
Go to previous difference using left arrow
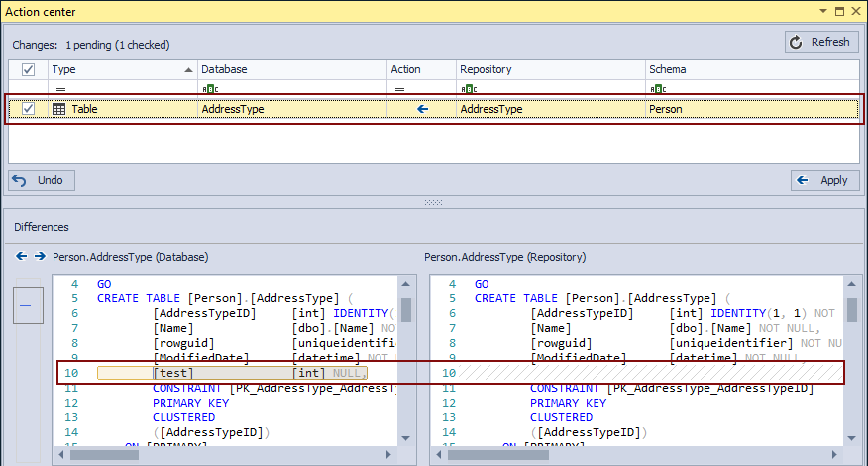pos(22,256)
